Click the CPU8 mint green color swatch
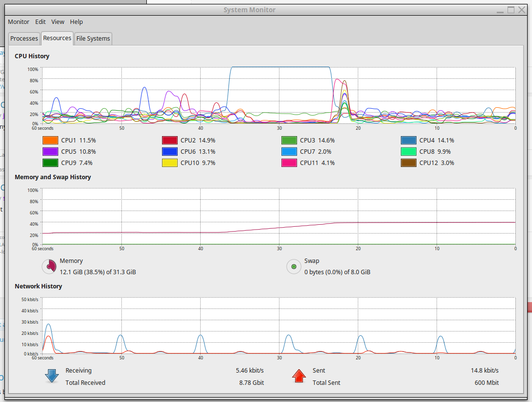 (x=409, y=151)
